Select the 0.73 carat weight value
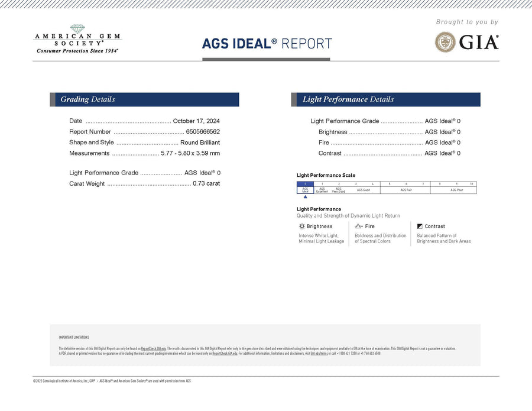The height and width of the screenshot is (411, 532). pyautogui.click(x=206, y=183)
